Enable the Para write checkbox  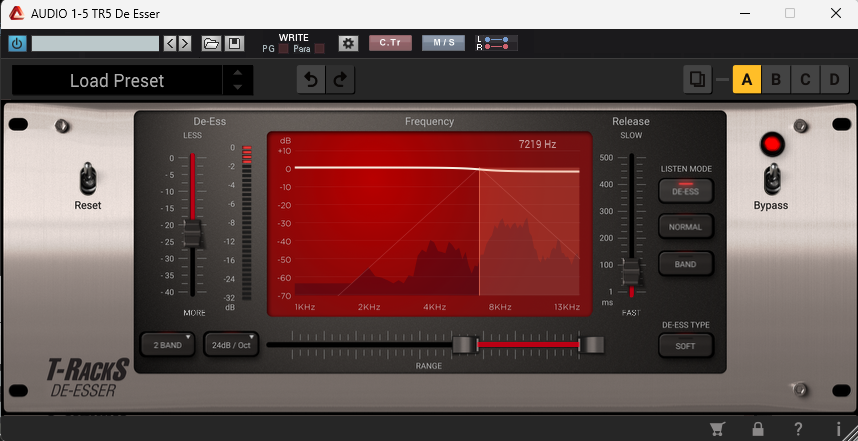pos(320,49)
